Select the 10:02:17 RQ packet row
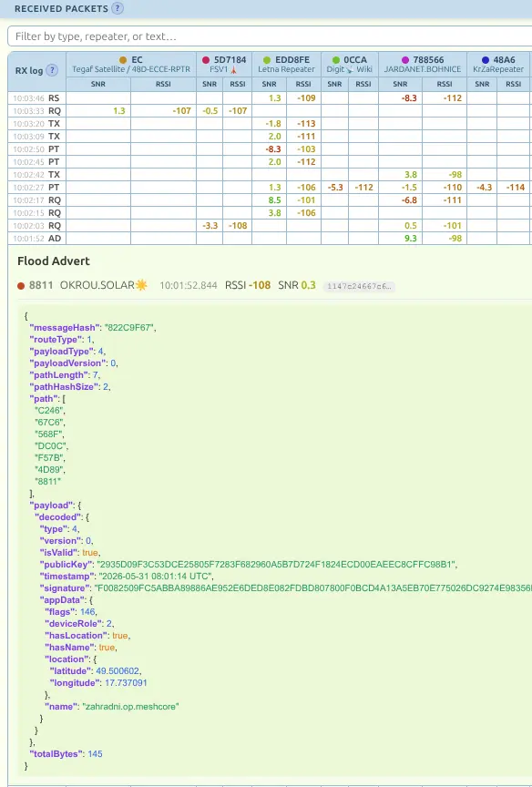This screenshot has height=787, width=532. click(x=270, y=199)
